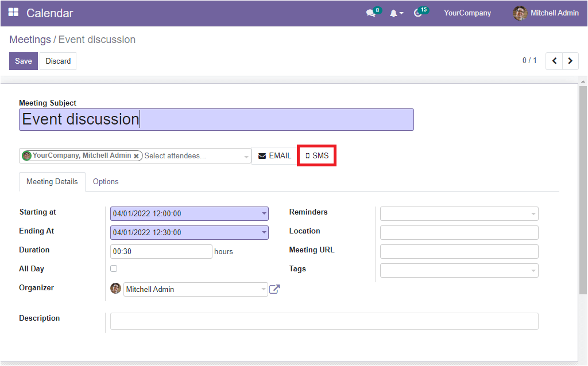
Task: Open the activities clock icon
Action: click(418, 13)
